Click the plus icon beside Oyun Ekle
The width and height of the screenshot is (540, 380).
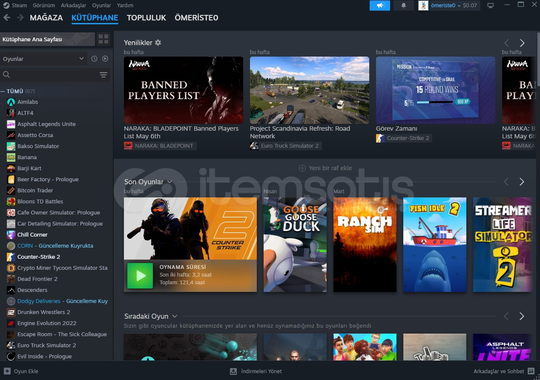7,371
